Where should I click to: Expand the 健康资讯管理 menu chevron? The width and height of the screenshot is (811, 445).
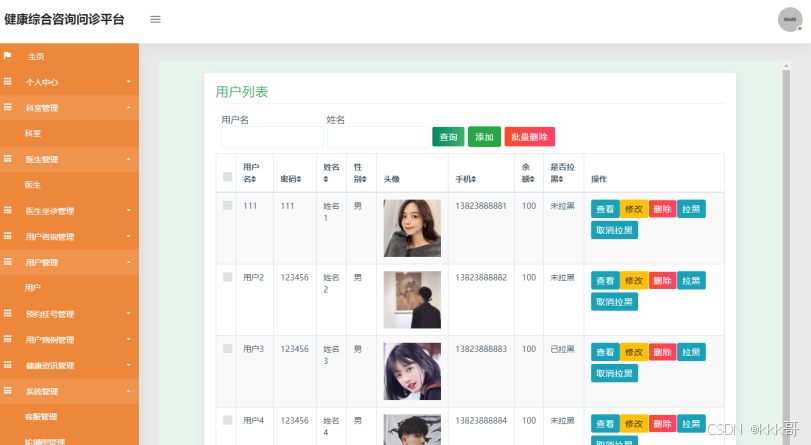(129, 365)
